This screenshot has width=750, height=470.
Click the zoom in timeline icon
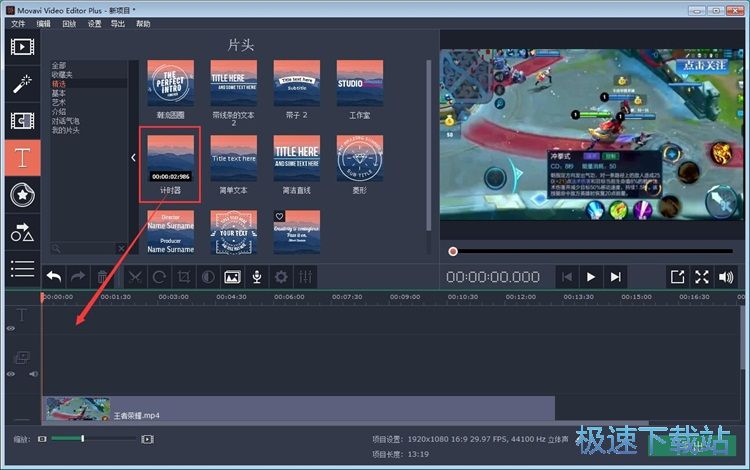[x=147, y=439]
